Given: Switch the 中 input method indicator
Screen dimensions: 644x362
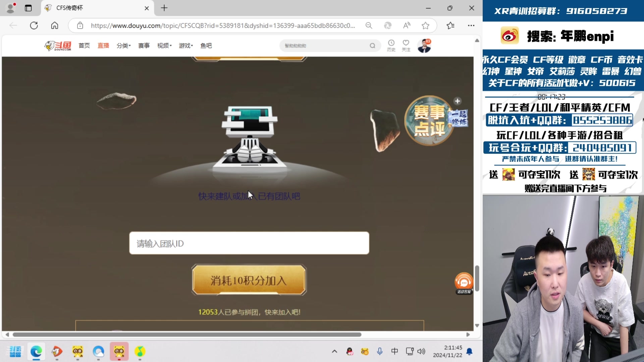Looking at the screenshot, I should coord(394,351).
